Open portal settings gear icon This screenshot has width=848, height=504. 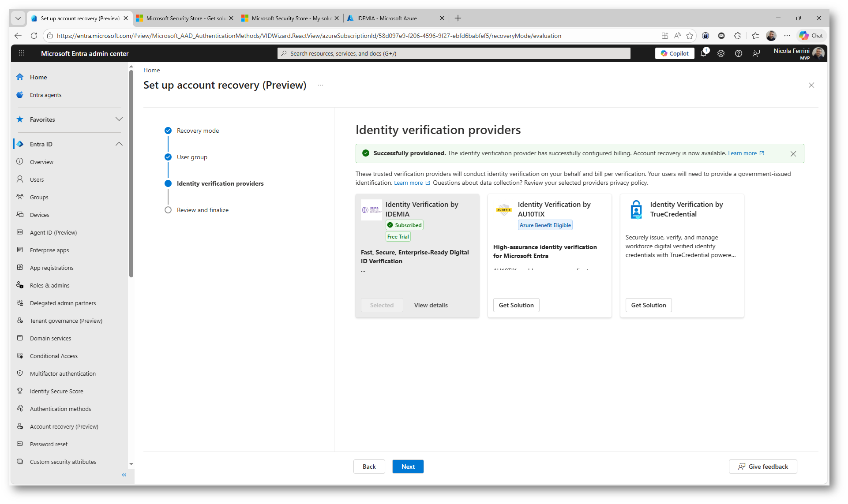click(x=721, y=53)
